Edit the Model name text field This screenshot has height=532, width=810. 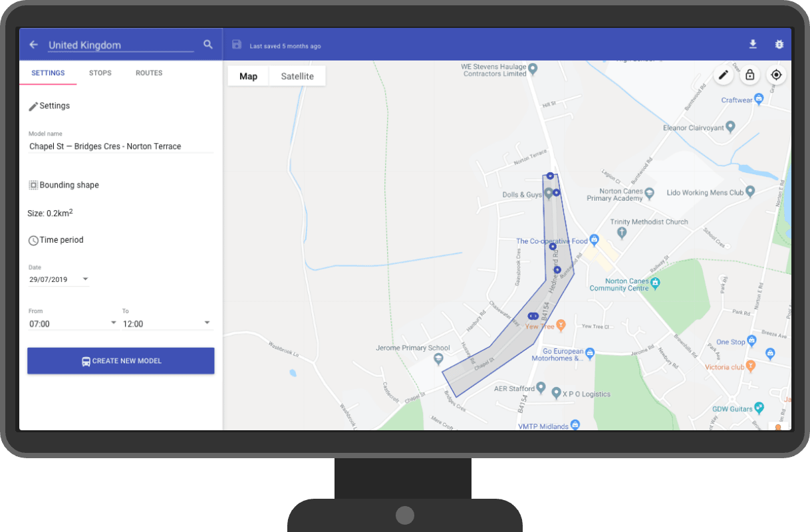point(121,146)
